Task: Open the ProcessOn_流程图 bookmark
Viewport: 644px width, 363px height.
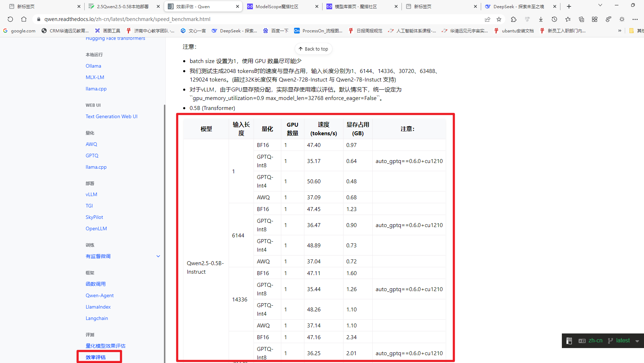Action: [x=318, y=31]
